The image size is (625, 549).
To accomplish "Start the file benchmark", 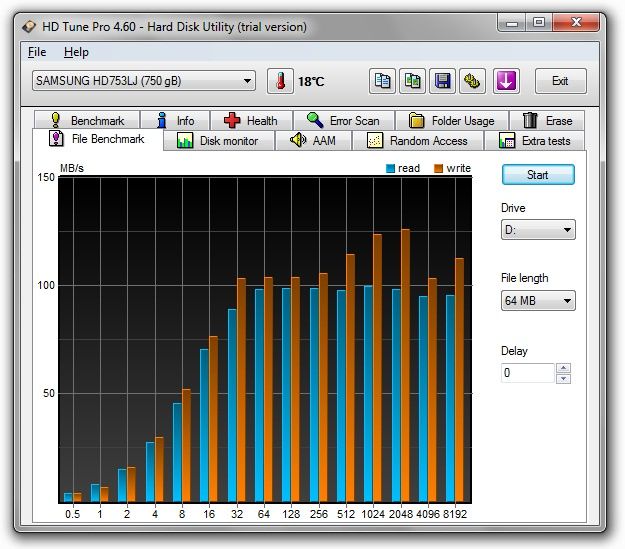I will [x=538, y=175].
